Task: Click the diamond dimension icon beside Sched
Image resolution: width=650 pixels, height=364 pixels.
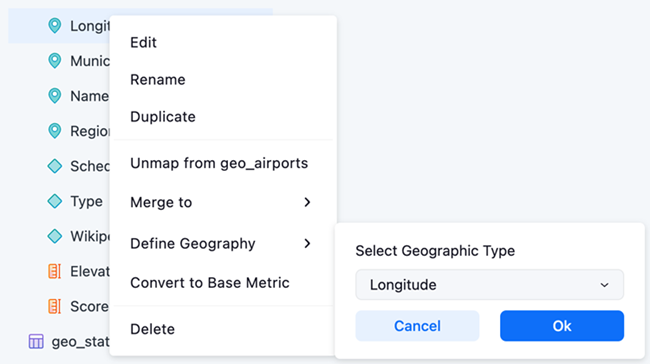Action: (x=54, y=166)
